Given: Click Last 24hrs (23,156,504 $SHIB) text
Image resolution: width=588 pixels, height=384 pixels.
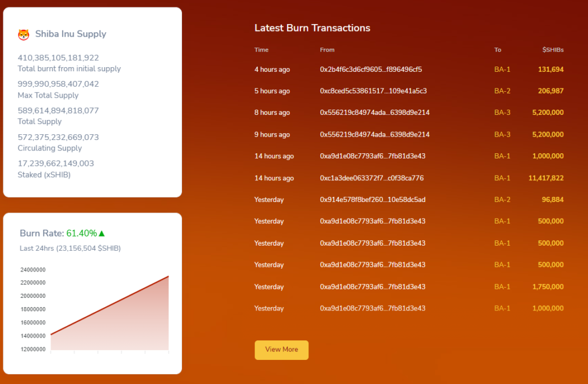Looking at the screenshot, I should pyautogui.click(x=70, y=248).
